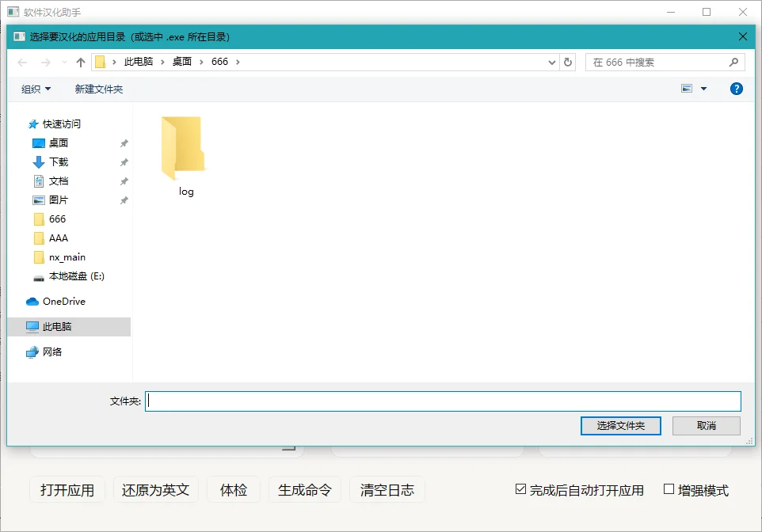
Task: Click 新建文件夹 button
Action: (x=99, y=89)
